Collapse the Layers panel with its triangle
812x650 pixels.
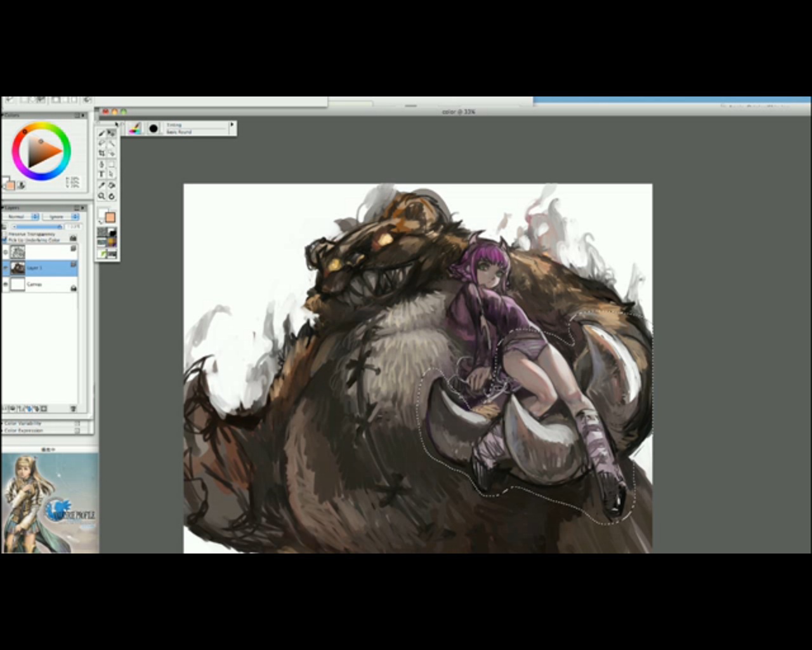tap(3, 208)
